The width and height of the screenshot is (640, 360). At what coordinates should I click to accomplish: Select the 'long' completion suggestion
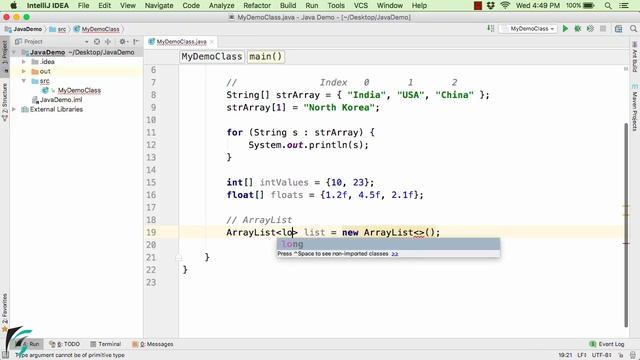click(x=388, y=244)
